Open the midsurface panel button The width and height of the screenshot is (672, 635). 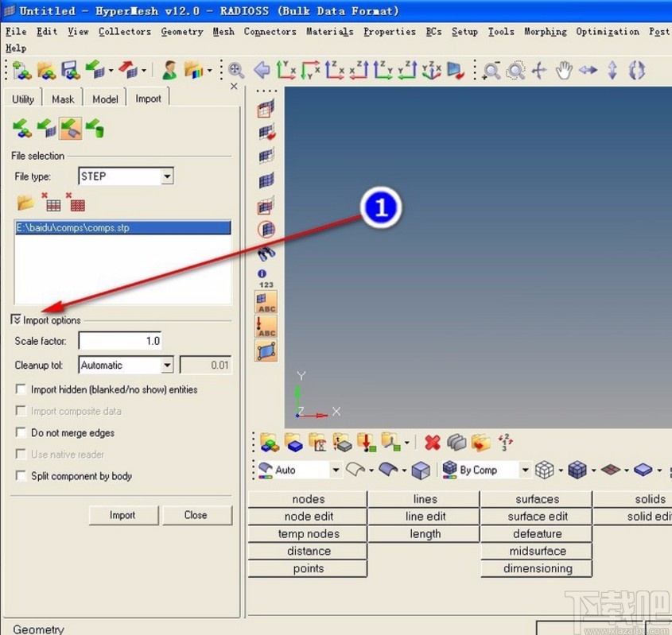tap(537, 552)
